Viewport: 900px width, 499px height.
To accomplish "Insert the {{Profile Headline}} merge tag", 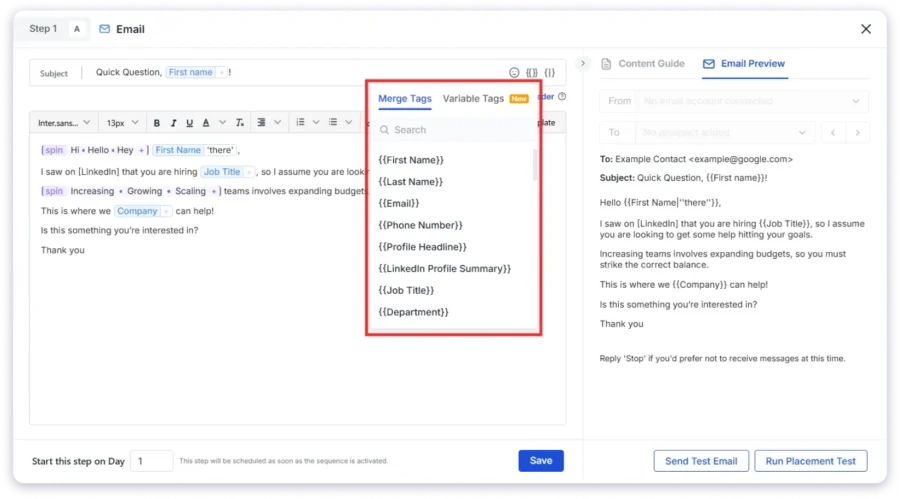I will coord(422,247).
